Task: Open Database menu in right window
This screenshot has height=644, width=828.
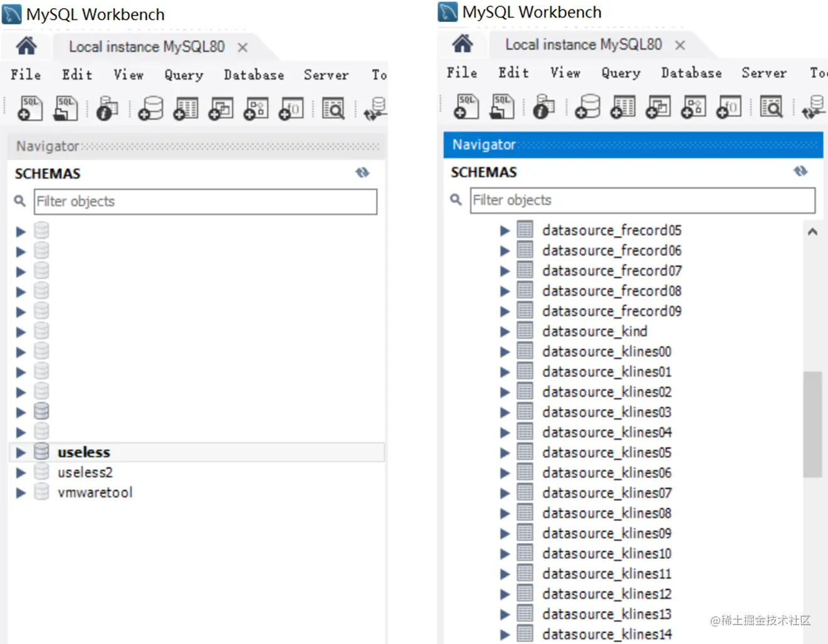Action: (691, 73)
